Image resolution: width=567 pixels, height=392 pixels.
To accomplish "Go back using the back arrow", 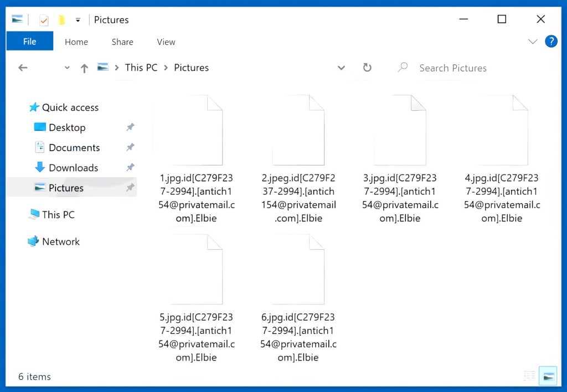I will tap(23, 68).
